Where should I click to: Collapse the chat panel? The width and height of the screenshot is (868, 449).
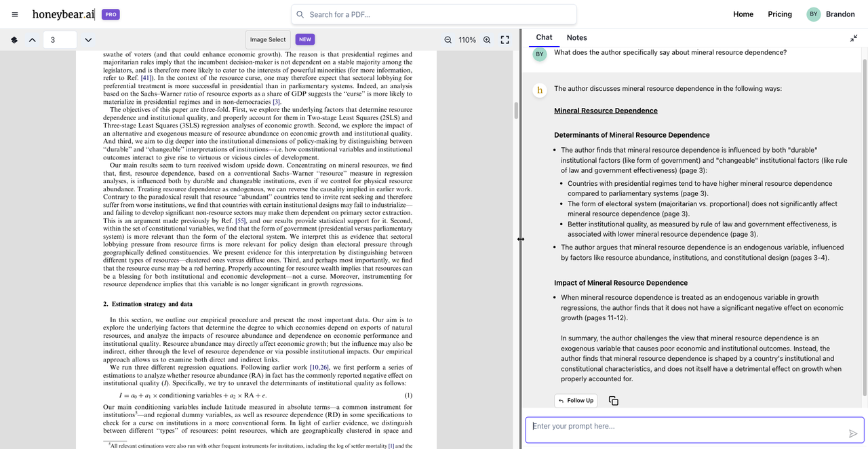[854, 39]
